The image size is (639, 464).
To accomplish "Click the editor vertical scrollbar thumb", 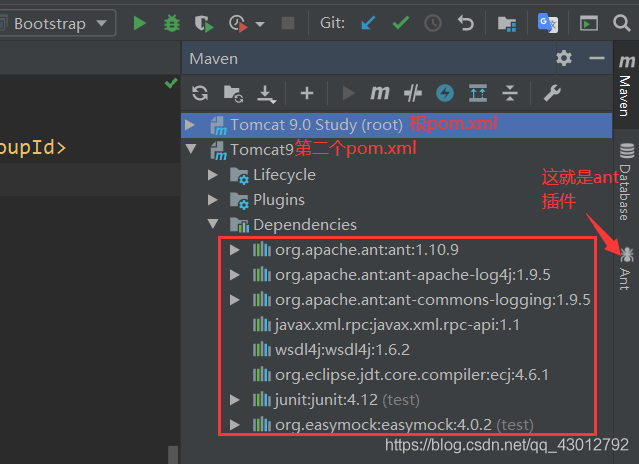I will (173, 455).
